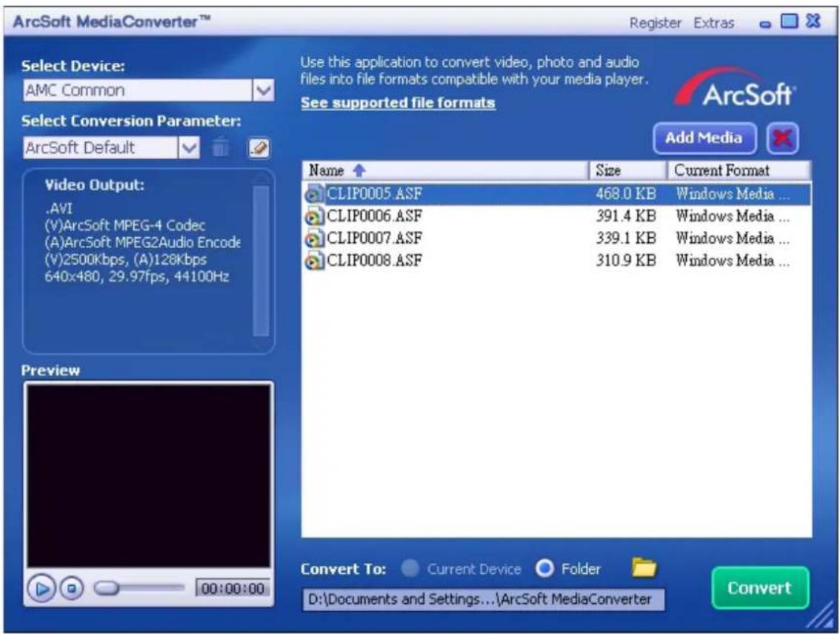Screen dimensions: 840x634
Task: Sort by the Name column header
Action: (x=446, y=170)
